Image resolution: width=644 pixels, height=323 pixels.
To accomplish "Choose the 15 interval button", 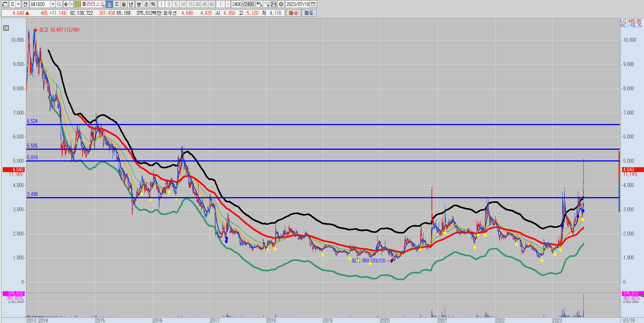I will click(190, 4).
